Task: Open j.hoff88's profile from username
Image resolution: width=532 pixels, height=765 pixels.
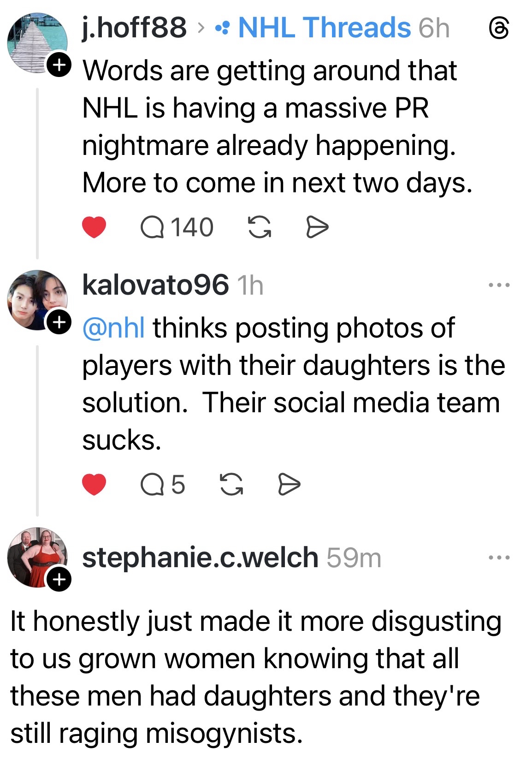Action: click(x=134, y=28)
